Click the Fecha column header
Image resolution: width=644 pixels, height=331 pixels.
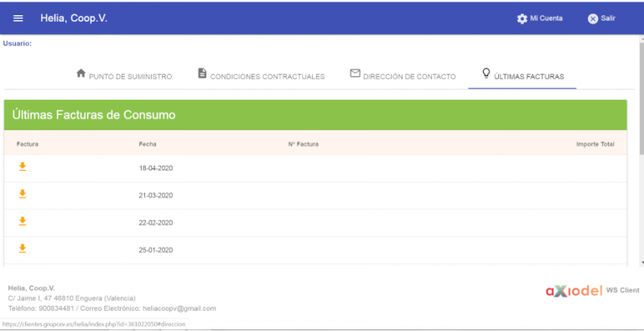[x=148, y=144]
